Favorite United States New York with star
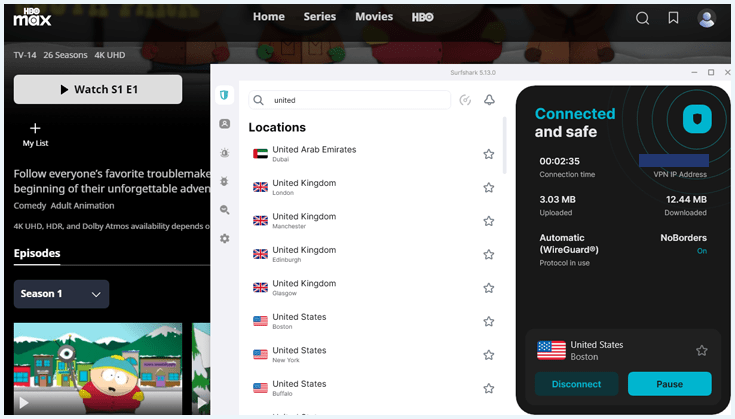735x419 pixels. [488, 355]
